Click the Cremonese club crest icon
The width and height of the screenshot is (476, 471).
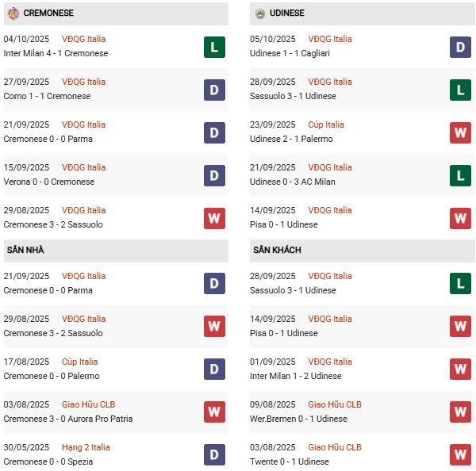click(x=13, y=13)
